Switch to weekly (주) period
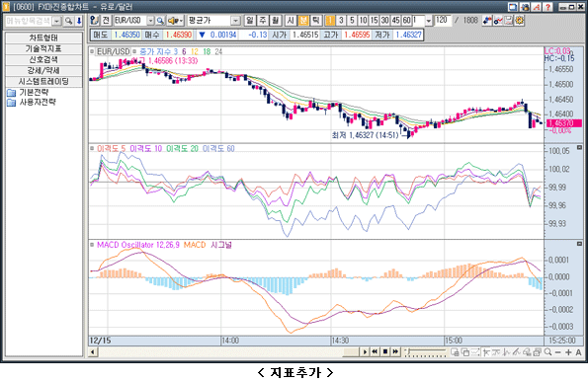The image size is (588, 382). [263, 20]
